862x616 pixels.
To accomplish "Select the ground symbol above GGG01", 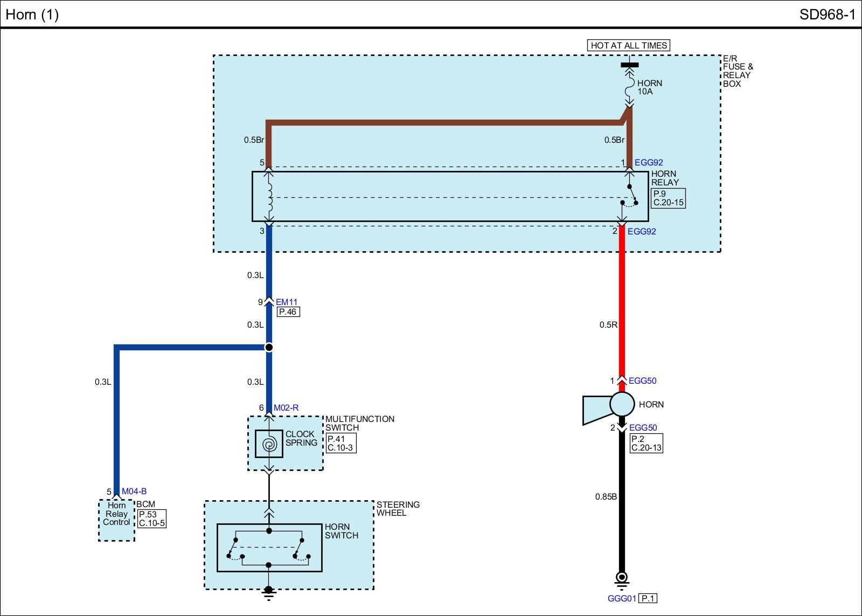I will (x=622, y=578).
